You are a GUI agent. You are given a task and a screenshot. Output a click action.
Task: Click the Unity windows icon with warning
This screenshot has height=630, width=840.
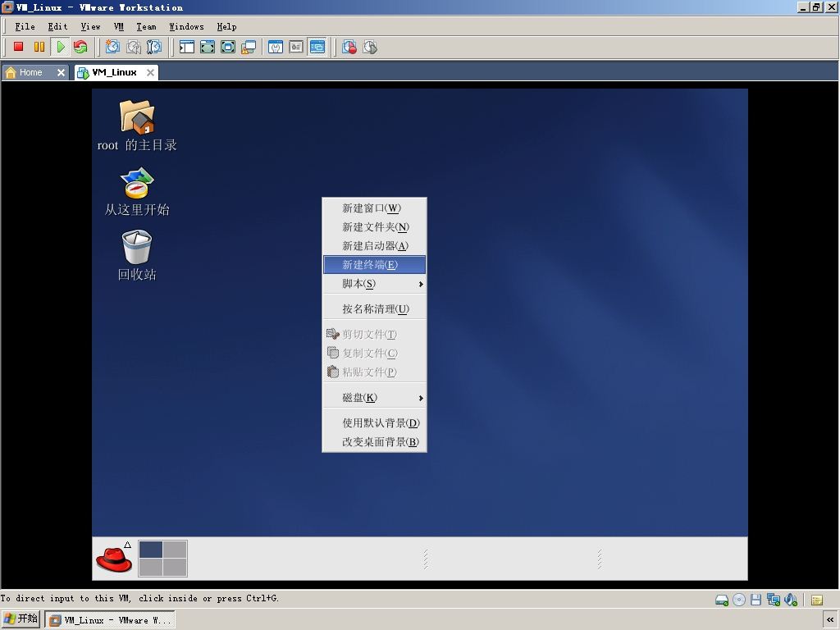pyautogui.click(x=249, y=47)
